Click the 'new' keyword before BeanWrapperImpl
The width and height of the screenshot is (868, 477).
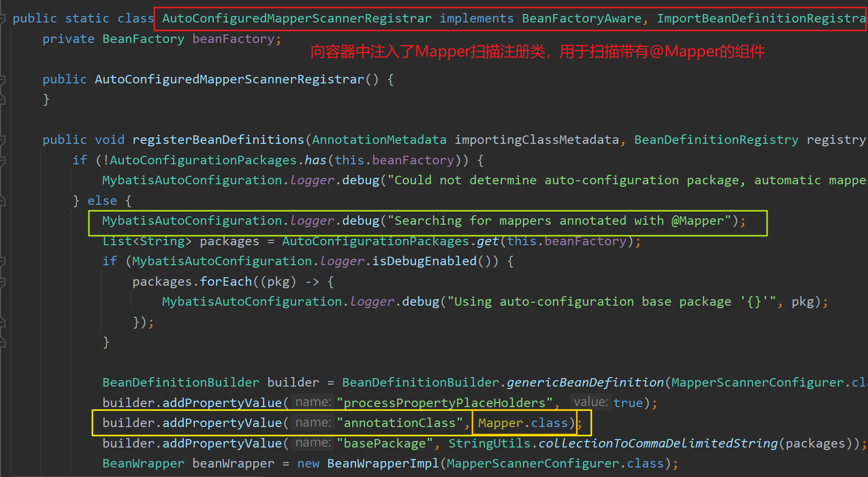pos(308,464)
